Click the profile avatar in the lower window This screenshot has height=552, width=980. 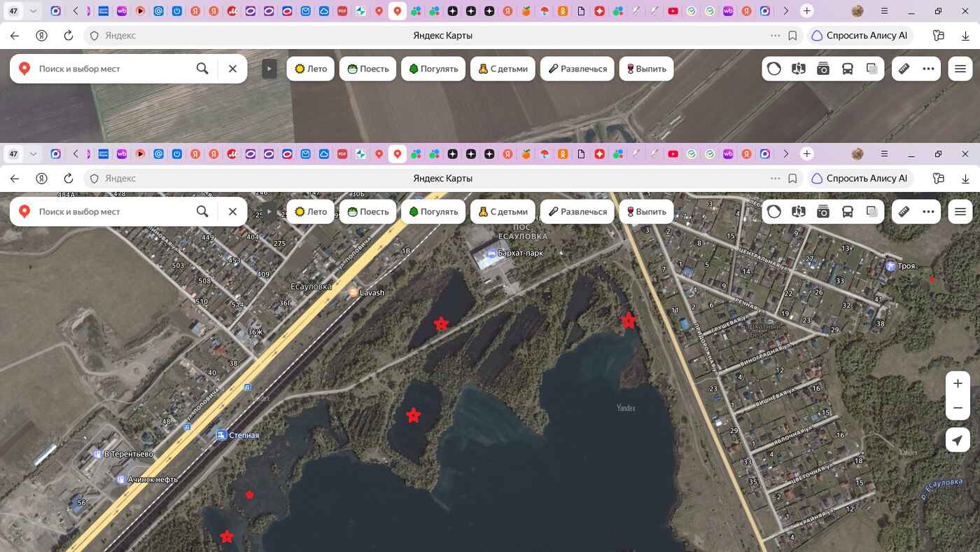click(x=857, y=153)
